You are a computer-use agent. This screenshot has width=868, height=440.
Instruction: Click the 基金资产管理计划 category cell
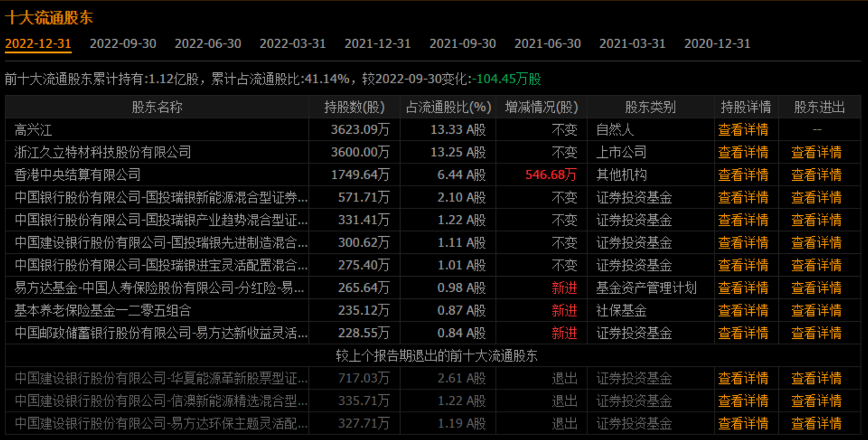point(647,288)
